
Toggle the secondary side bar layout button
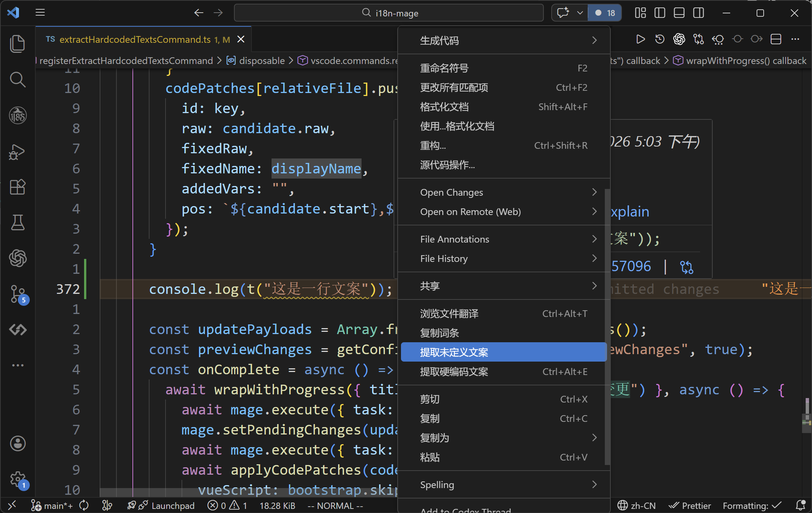pos(699,13)
